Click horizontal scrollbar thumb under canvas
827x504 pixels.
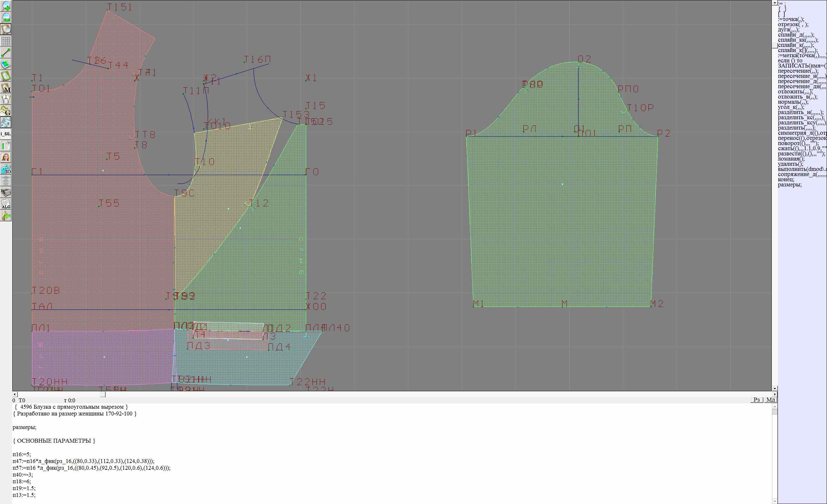(x=103, y=394)
